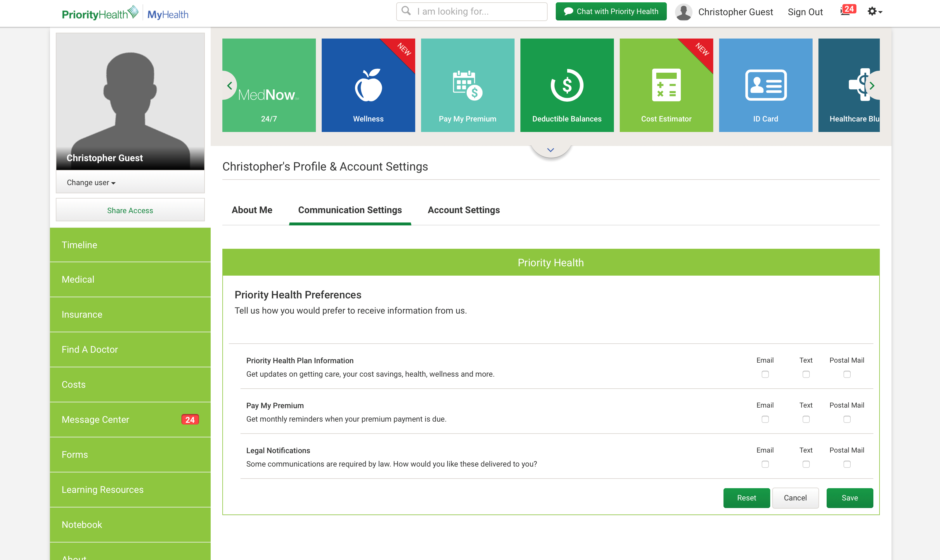Switch to the Account Settings tab
Screen dimensions: 940x560
[464, 210]
